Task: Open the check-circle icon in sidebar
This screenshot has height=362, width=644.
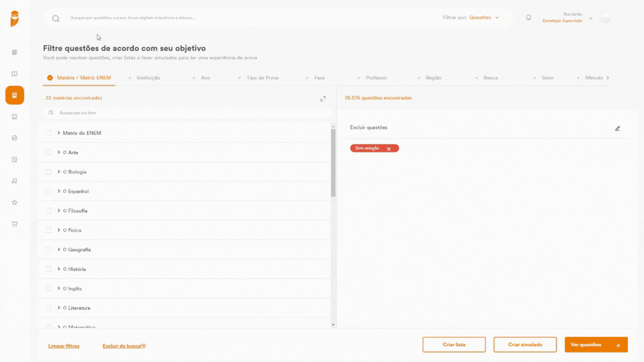Action: [14, 138]
